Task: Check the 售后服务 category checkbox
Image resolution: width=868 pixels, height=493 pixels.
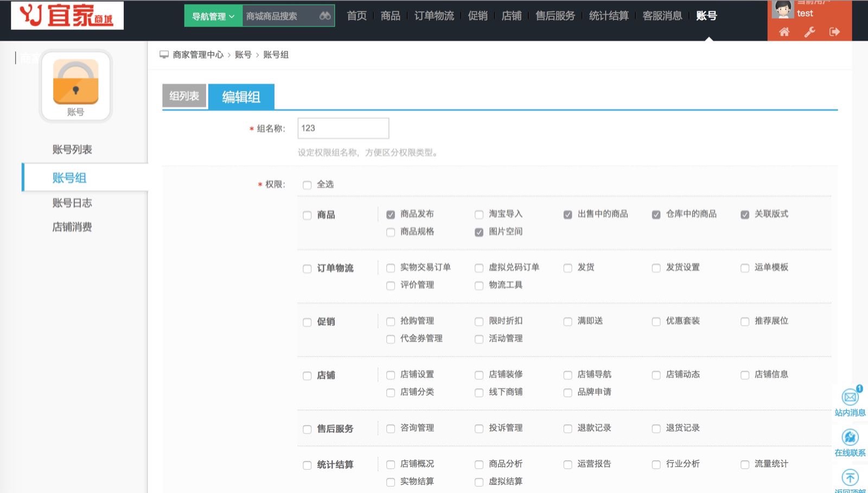Action: click(x=307, y=430)
